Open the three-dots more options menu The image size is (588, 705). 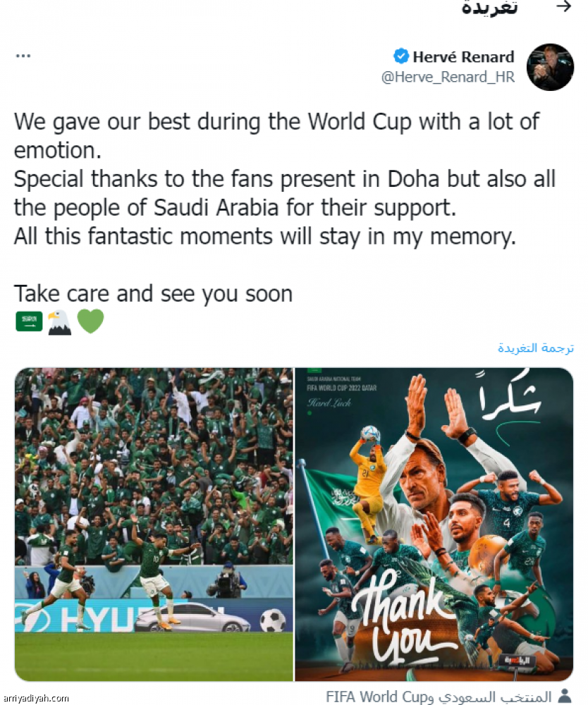tap(23, 56)
